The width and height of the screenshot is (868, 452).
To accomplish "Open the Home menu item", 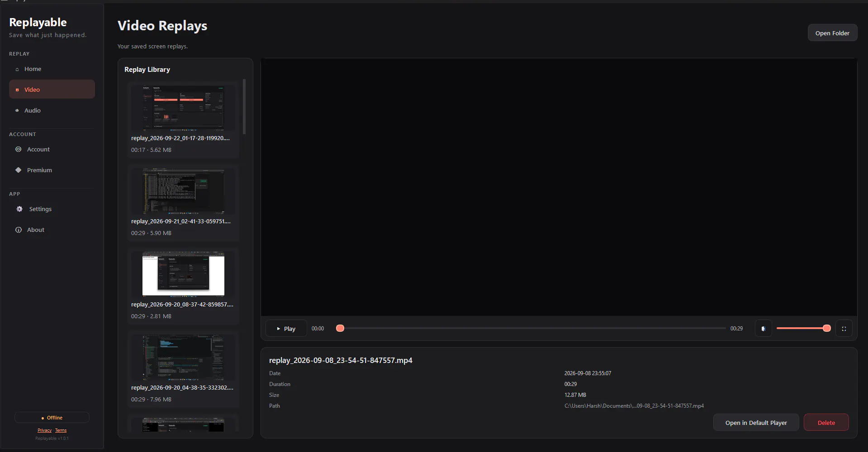I will (x=52, y=69).
